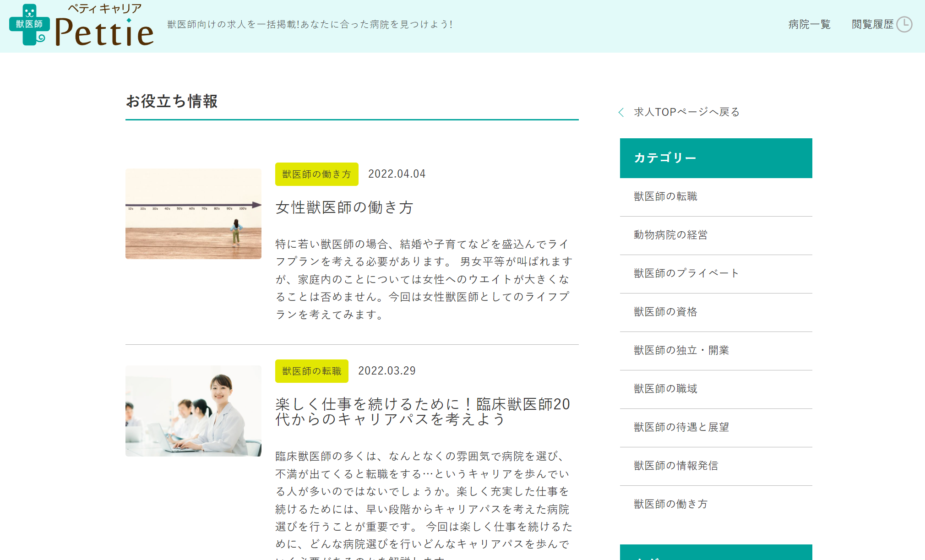Click the smiling female vet thumbnail

[x=193, y=411]
